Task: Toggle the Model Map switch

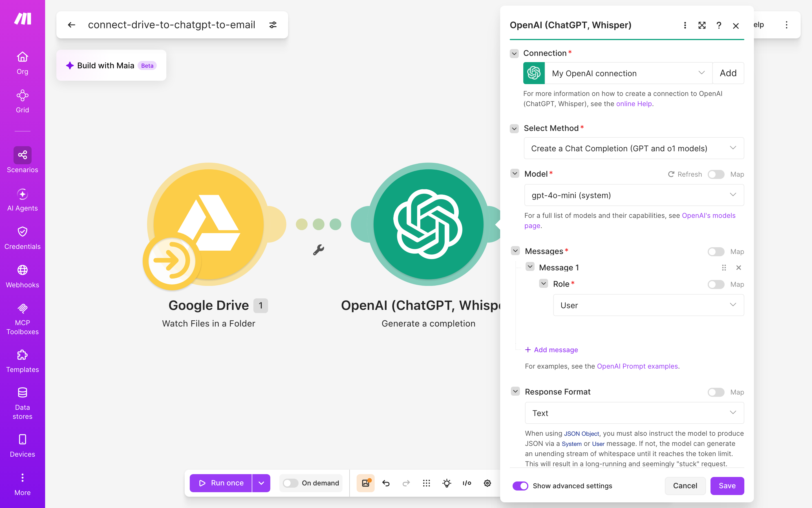Action: coord(716,174)
